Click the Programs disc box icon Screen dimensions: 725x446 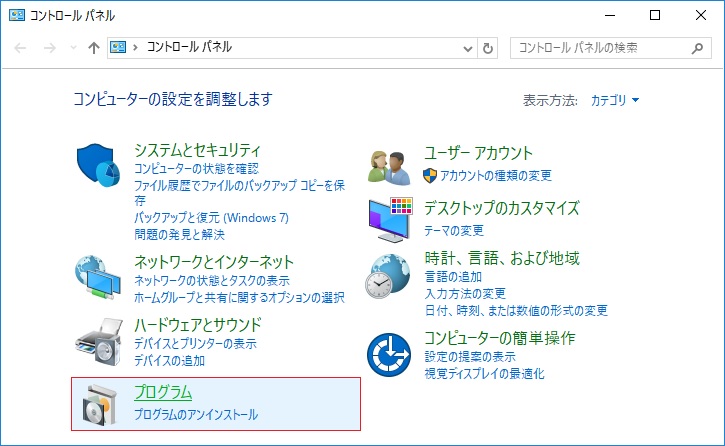tap(99, 405)
